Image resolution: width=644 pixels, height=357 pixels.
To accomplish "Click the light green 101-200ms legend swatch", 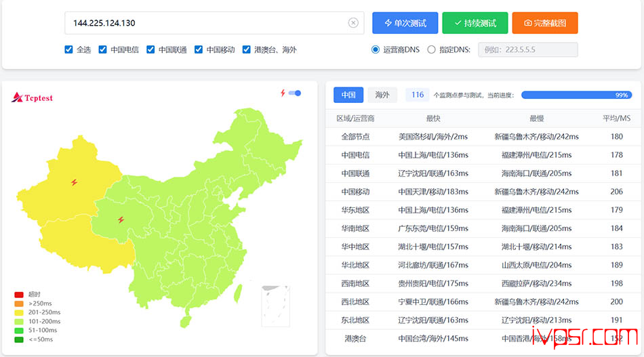I will [x=19, y=322].
